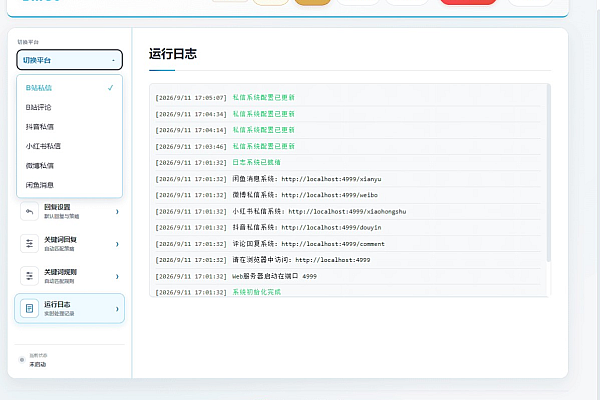Choose 小红书私信 in the dropdown list
600x400 pixels.
[69, 146]
